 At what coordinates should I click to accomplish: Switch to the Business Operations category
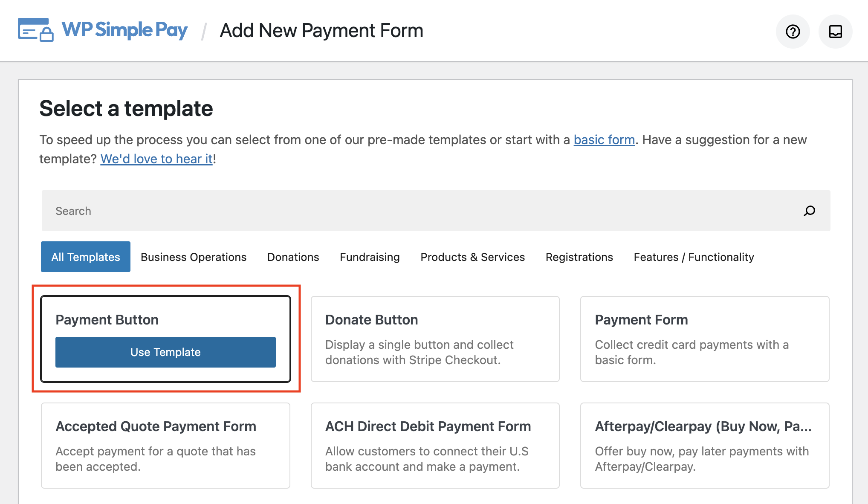(194, 257)
